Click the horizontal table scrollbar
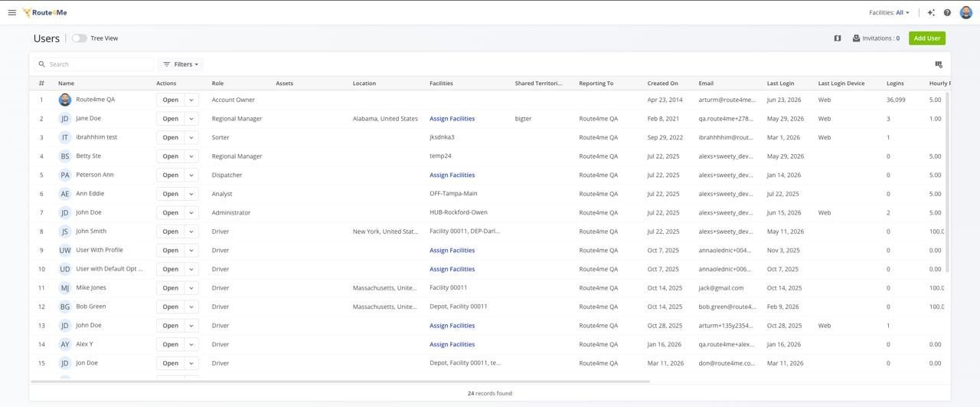980x407 pixels. pyautogui.click(x=340, y=381)
